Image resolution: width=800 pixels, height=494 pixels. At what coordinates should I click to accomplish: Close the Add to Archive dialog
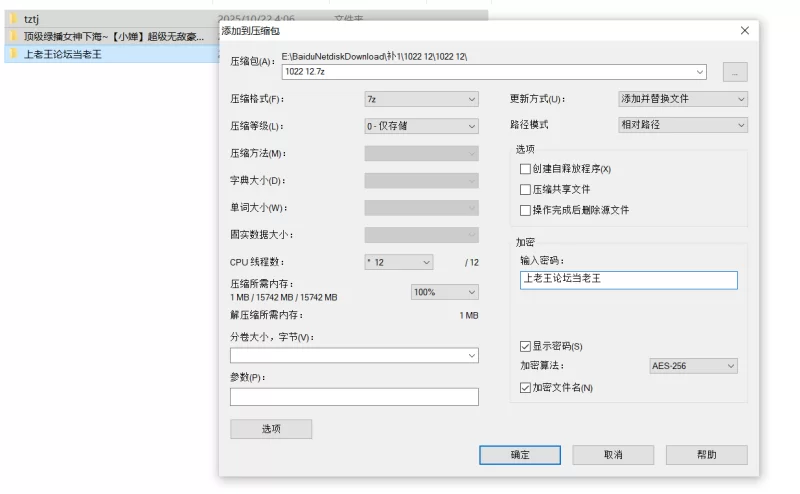(x=744, y=31)
